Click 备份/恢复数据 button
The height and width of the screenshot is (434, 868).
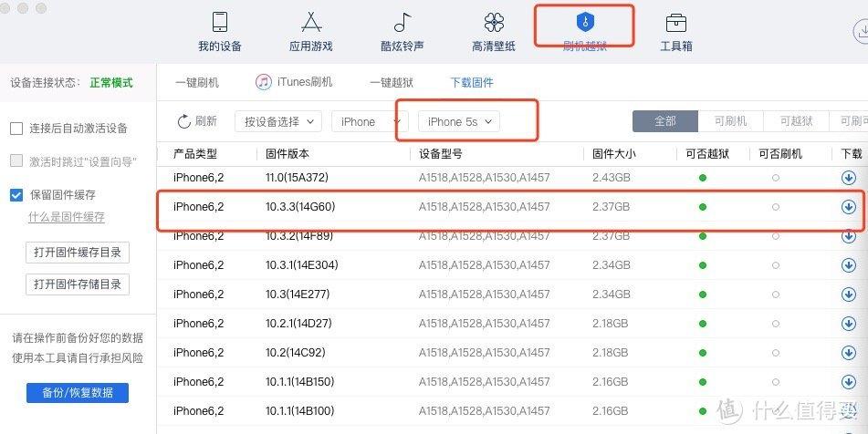pos(78,393)
